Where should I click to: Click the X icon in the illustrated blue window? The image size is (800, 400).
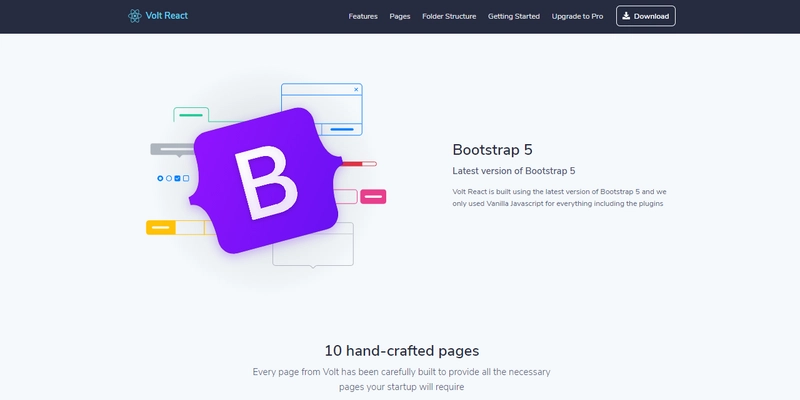356,89
